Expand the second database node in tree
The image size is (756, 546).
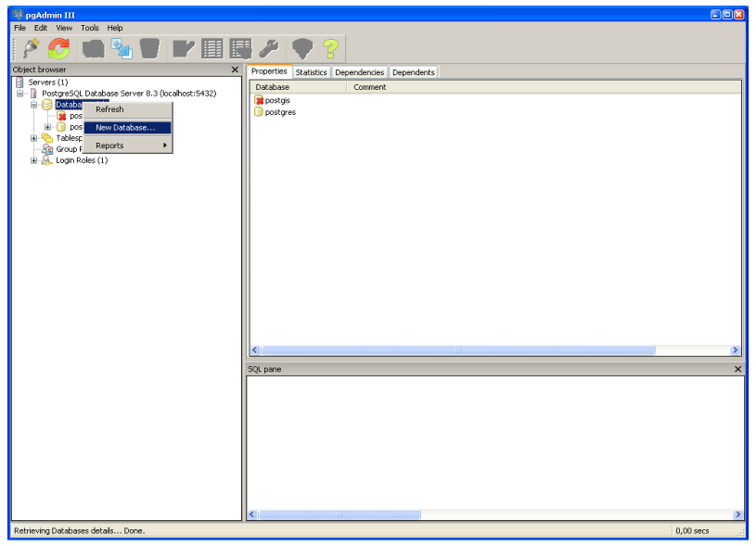(x=47, y=127)
